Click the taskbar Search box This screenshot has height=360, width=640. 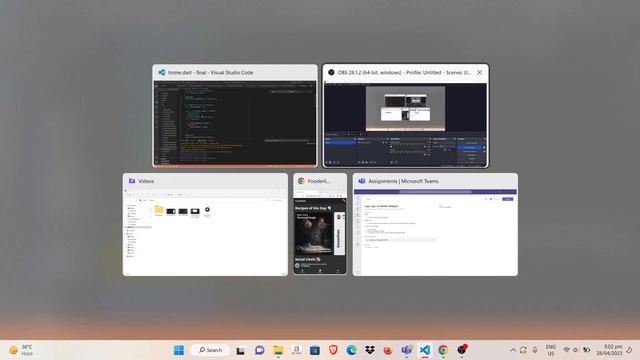click(211, 350)
